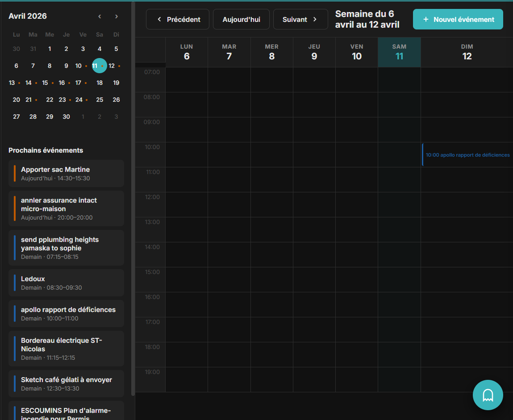The height and width of the screenshot is (420, 513).
Task: Select the LUN 6 day header
Action: pos(187,52)
